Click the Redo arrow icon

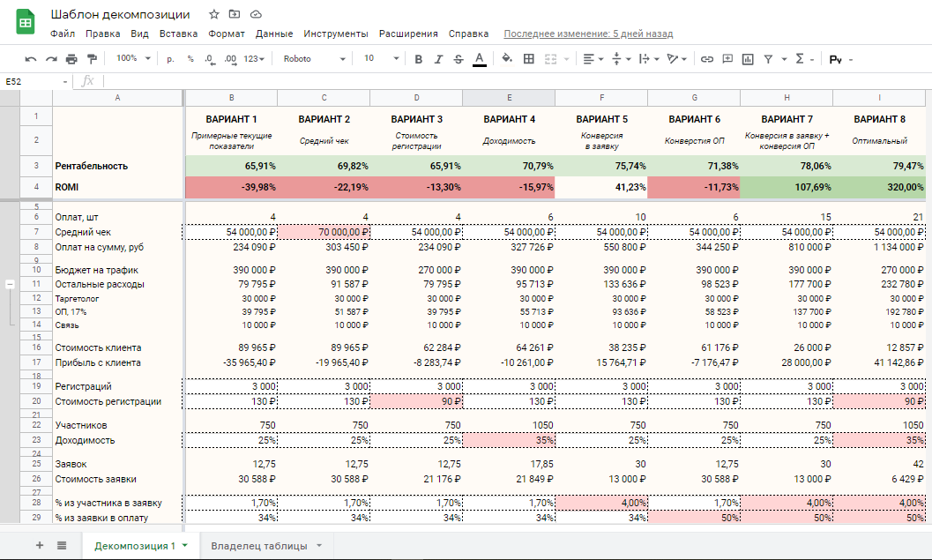tap(52, 59)
